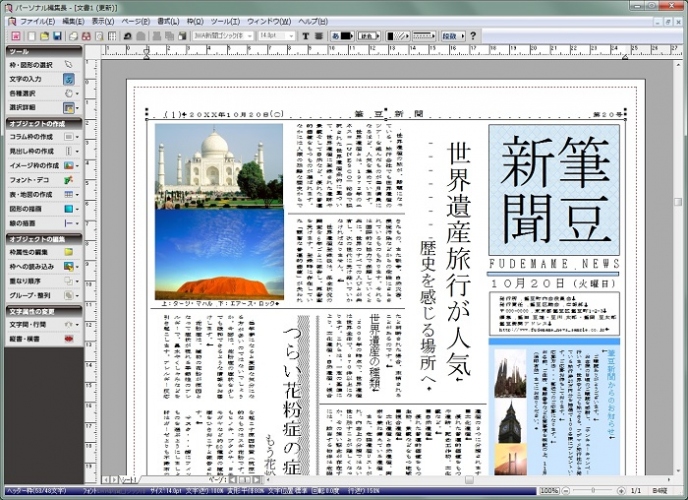Open the 書式(L) menu
The width and height of the screenshot is (688, 500).
(x=167, y=20)
